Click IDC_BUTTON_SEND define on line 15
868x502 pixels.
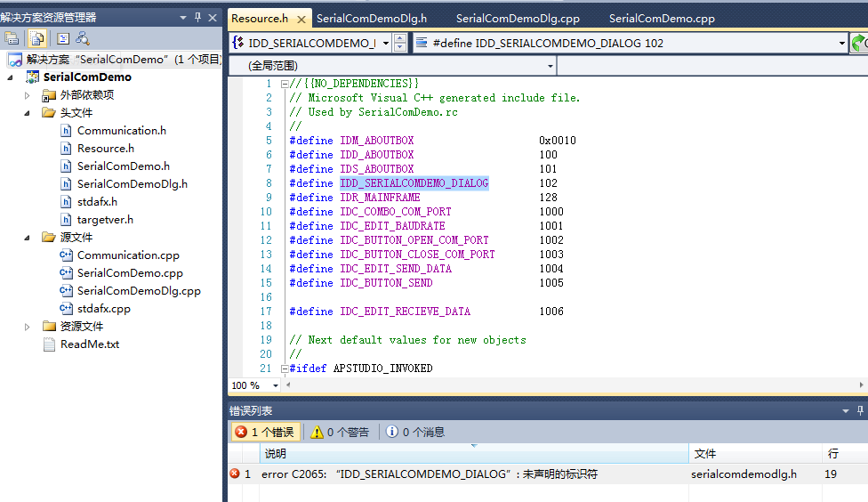coord(386,283)
